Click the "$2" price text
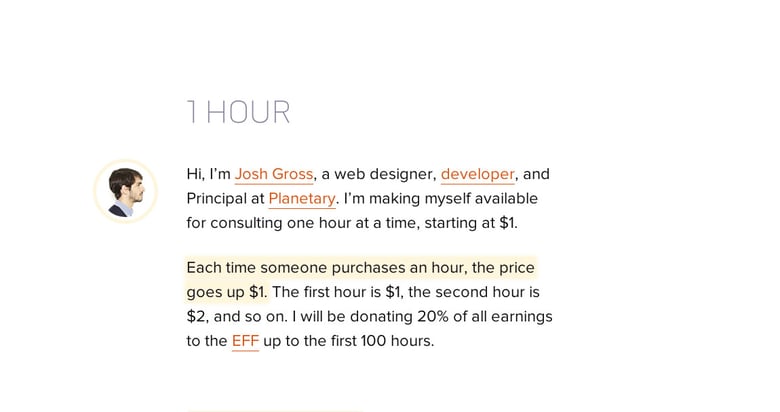The height and width of the screenshot is (412, 780). tap(196, 316)
